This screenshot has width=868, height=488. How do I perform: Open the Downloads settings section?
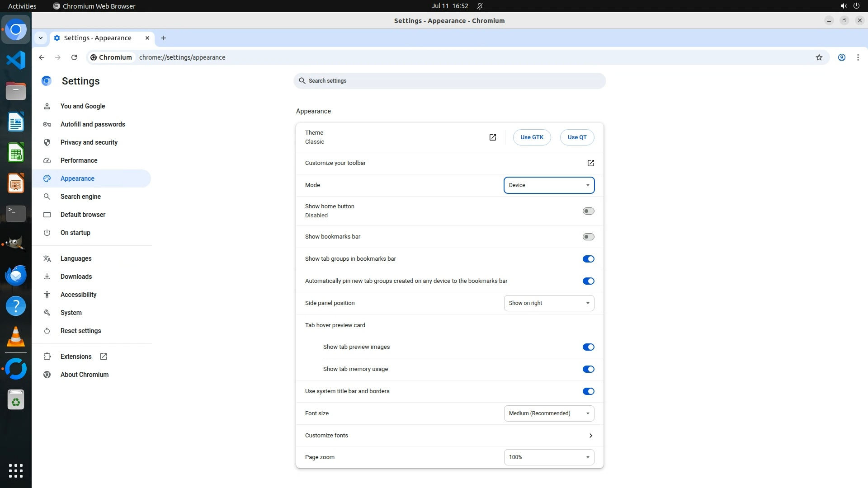pyautogui.click(x=76, y=277)
